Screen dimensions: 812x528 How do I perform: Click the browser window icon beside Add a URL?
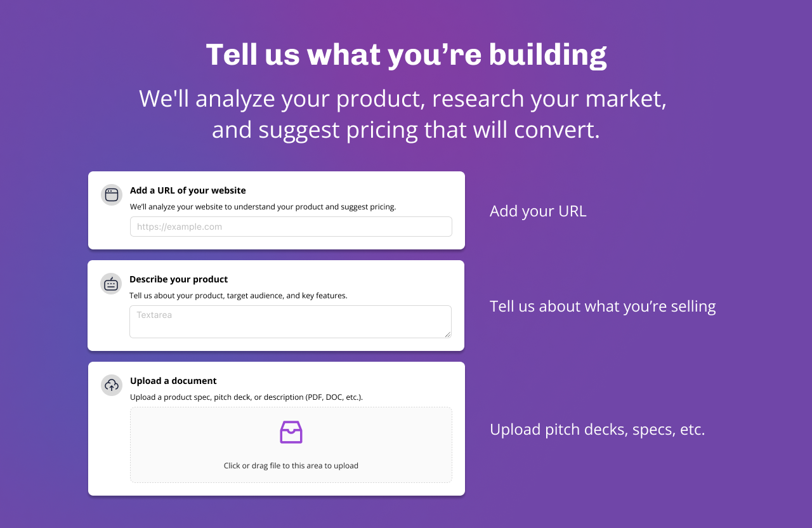[x=112, y=195]
